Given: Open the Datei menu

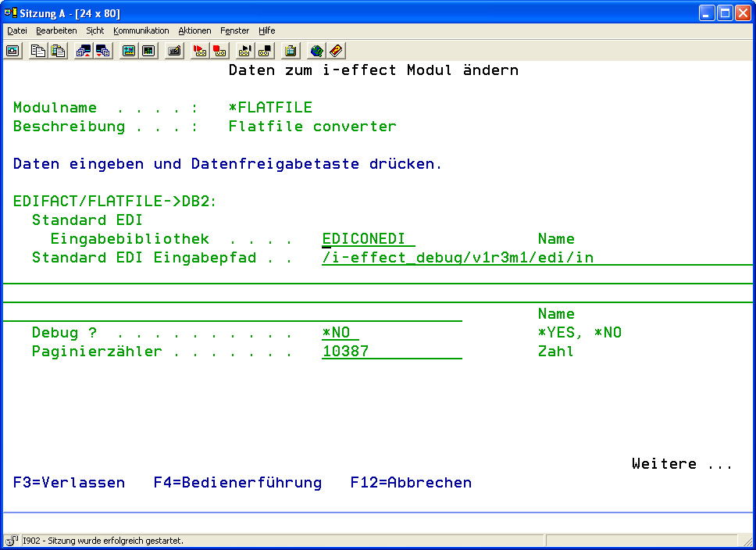Looking at the screenshot, I should point(17,30).
